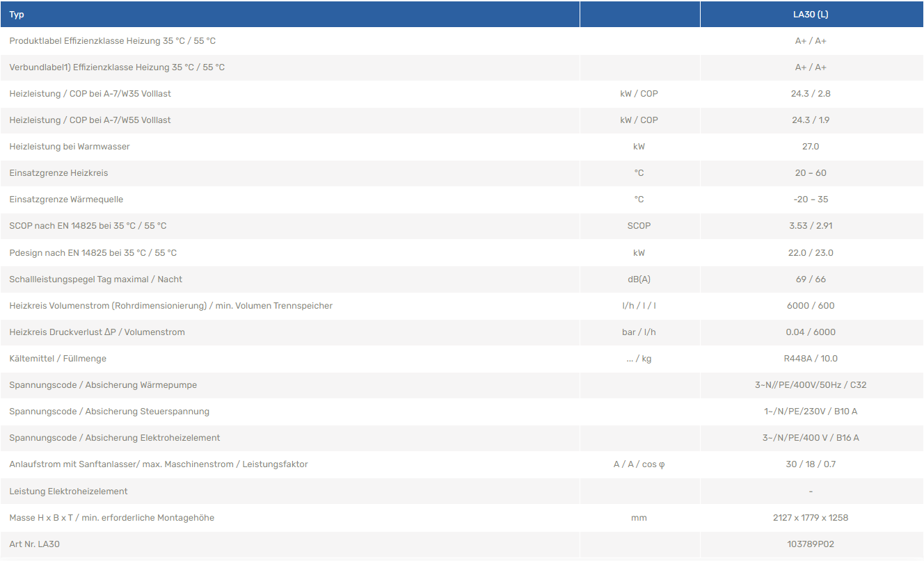Click the '-20 – 35' Wärmequelle range value

(811, 200)
